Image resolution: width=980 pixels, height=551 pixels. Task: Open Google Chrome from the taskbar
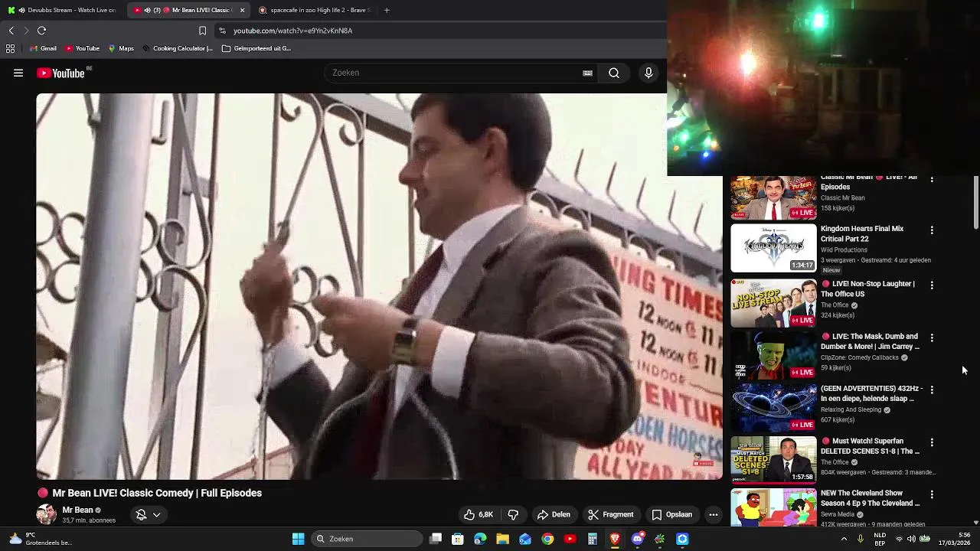coord(547,539)
